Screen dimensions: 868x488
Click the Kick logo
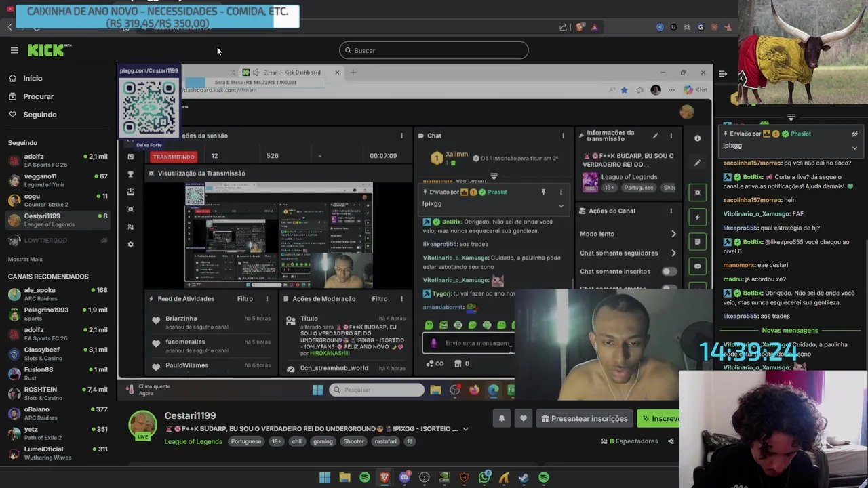50,50
